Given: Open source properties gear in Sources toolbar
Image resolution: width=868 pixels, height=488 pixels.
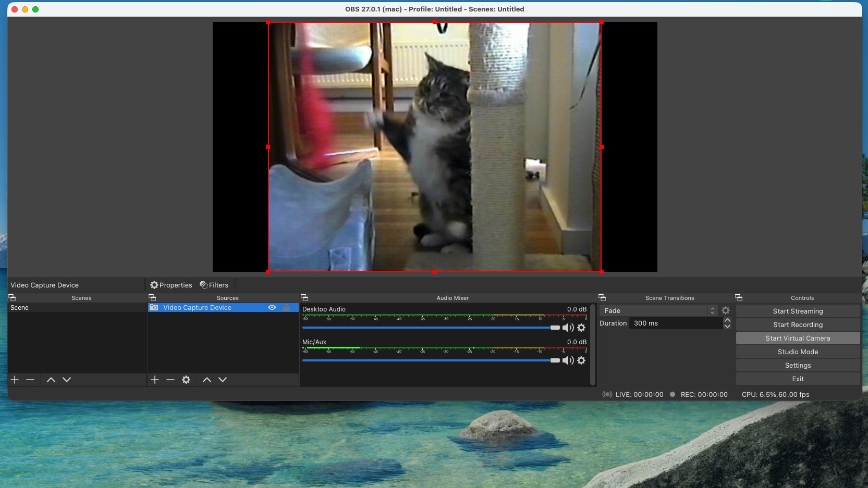Looking at the screenshot, I should [186, 380].
